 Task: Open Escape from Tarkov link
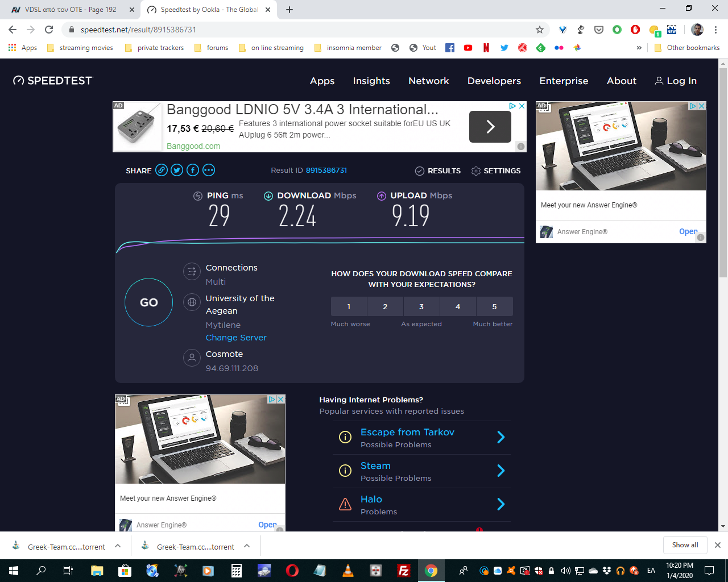(x=407, y=432)
